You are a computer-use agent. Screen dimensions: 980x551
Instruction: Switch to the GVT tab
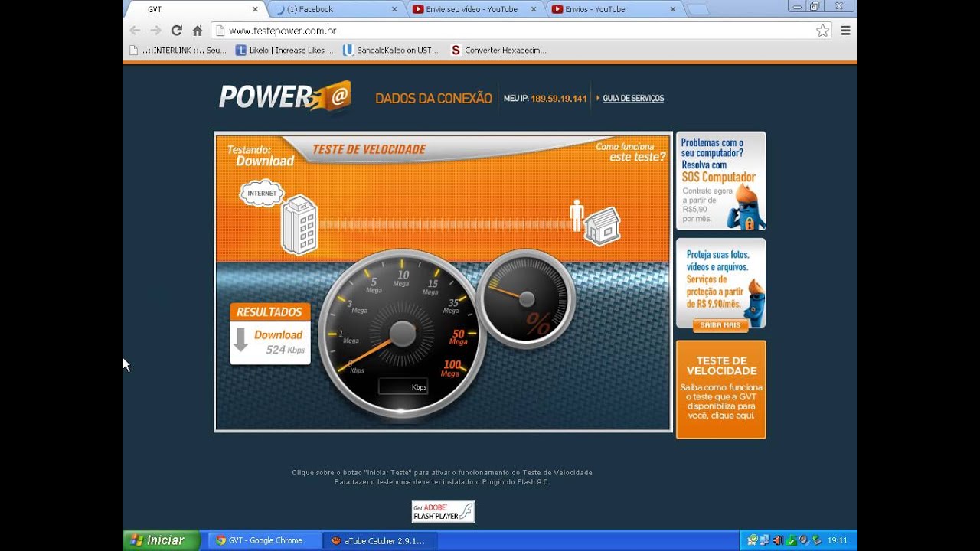[194, 9]
